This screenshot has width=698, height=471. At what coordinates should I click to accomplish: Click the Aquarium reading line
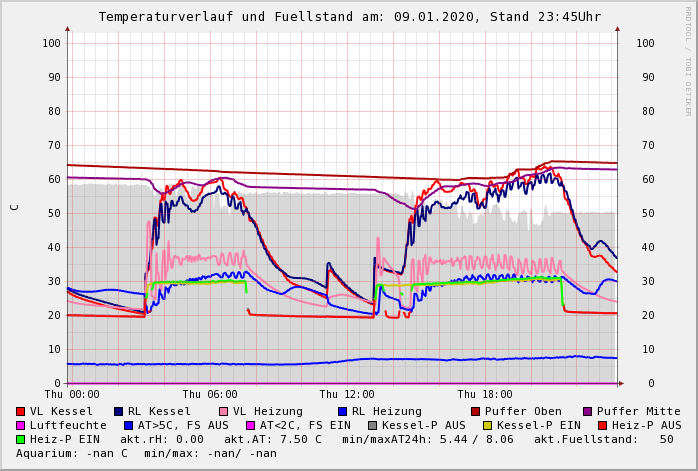[146, 453]
